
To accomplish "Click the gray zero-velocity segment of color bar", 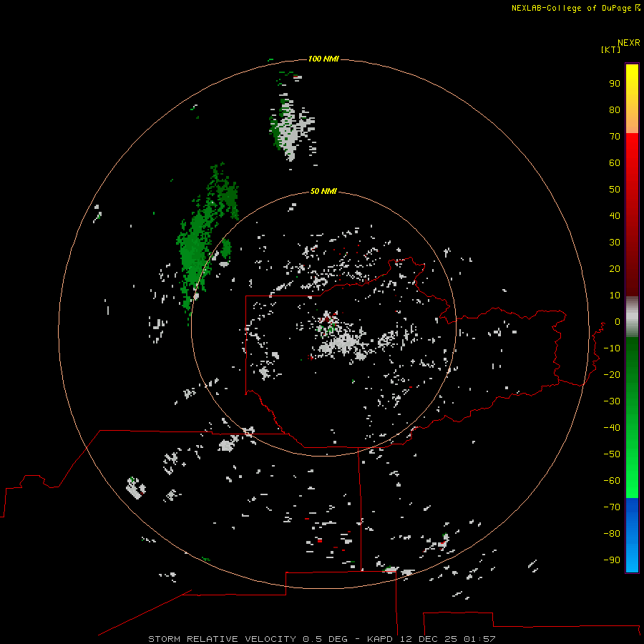I will point(632,317).
